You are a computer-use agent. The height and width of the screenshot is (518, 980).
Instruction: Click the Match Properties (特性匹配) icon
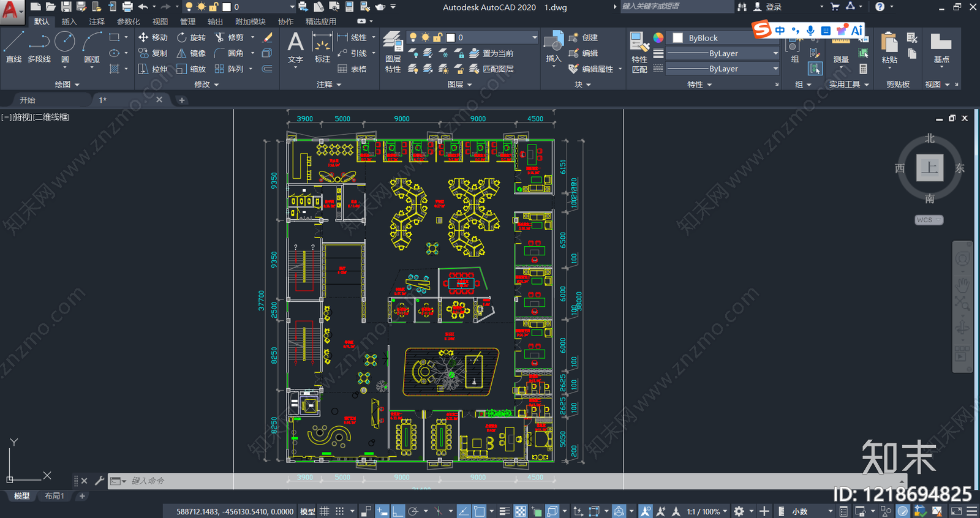pos(639,53)
